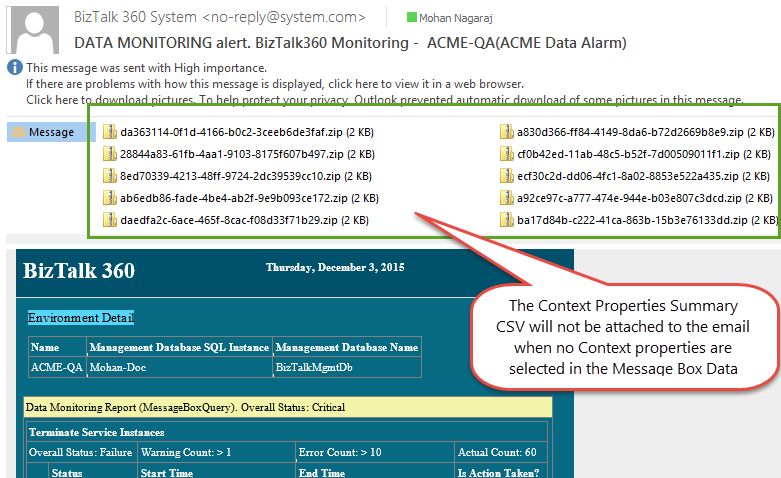Viewport: 781px width, 478px height.
Task: Click the envelope icon on Message tab
Action: (18, 132)
